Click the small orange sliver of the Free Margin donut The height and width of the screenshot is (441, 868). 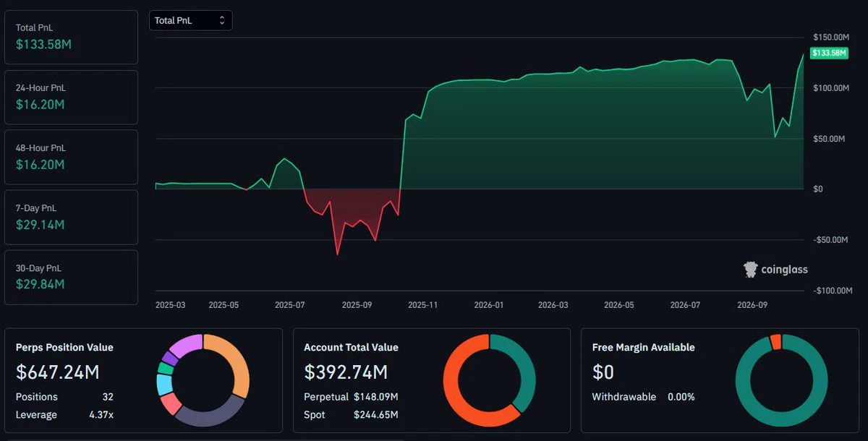pyautogui.click(x=775, y=341)
